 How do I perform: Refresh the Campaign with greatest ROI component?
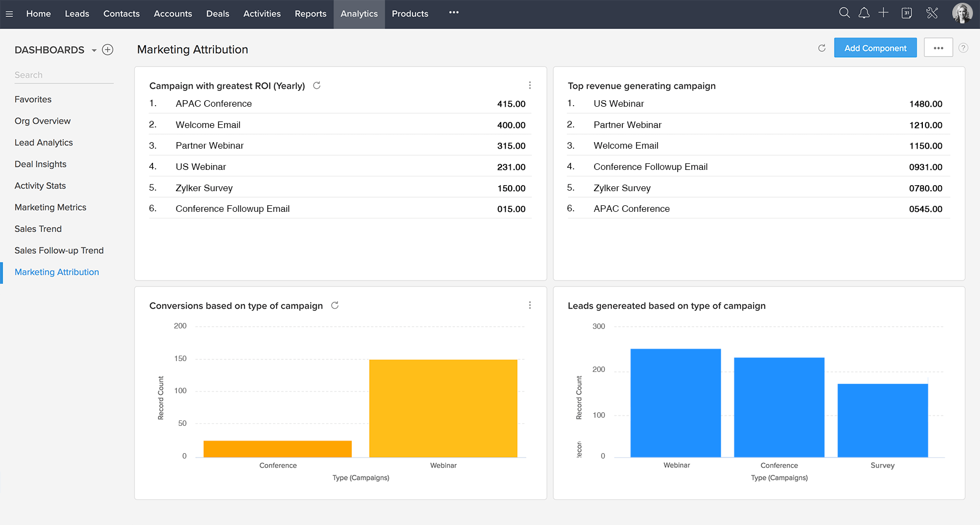[317, 86]
